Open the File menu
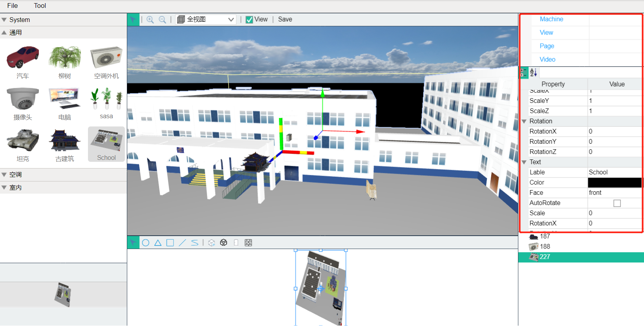The height and width of the screenshot is (326, 644). coord(13,5)
